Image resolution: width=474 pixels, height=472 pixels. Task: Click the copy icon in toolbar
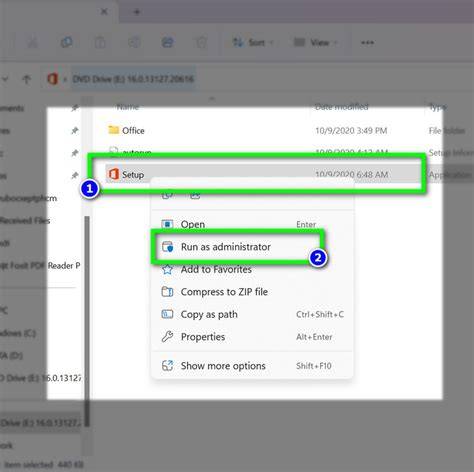click(66, 42)
